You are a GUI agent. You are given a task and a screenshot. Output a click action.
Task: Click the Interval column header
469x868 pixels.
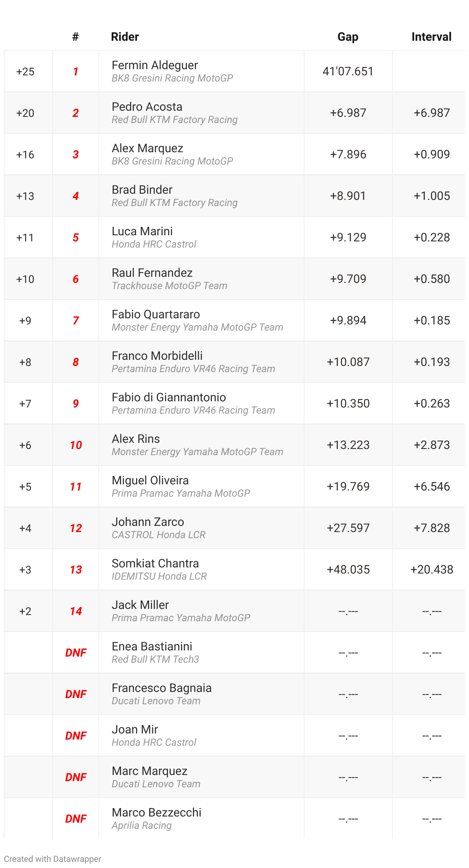coord(431,37)
